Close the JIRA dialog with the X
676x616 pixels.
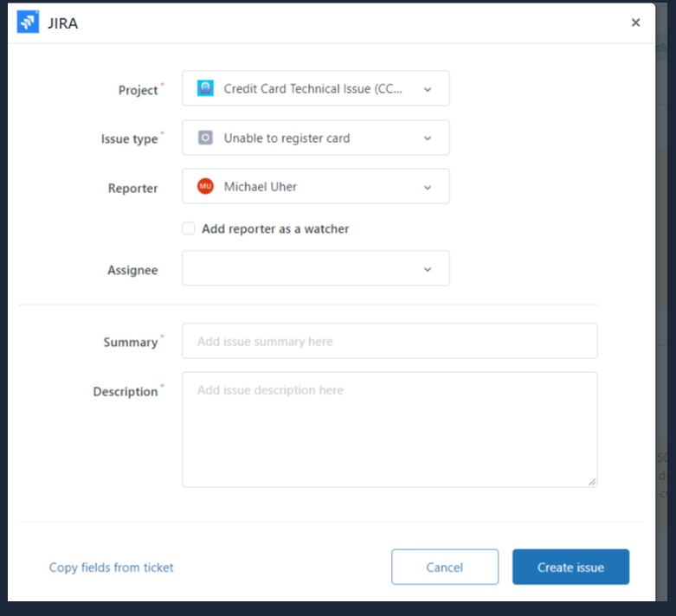point(635,22)
